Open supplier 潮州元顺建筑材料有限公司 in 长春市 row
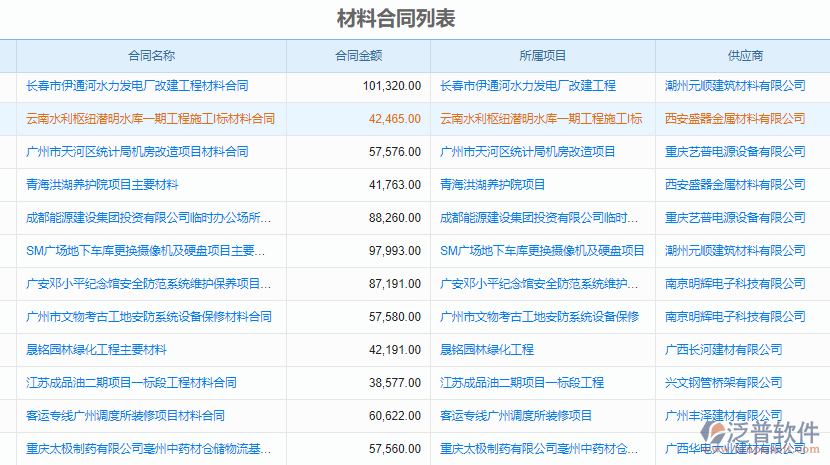This screenshot has height=465, width=830. tap(735, 86)
